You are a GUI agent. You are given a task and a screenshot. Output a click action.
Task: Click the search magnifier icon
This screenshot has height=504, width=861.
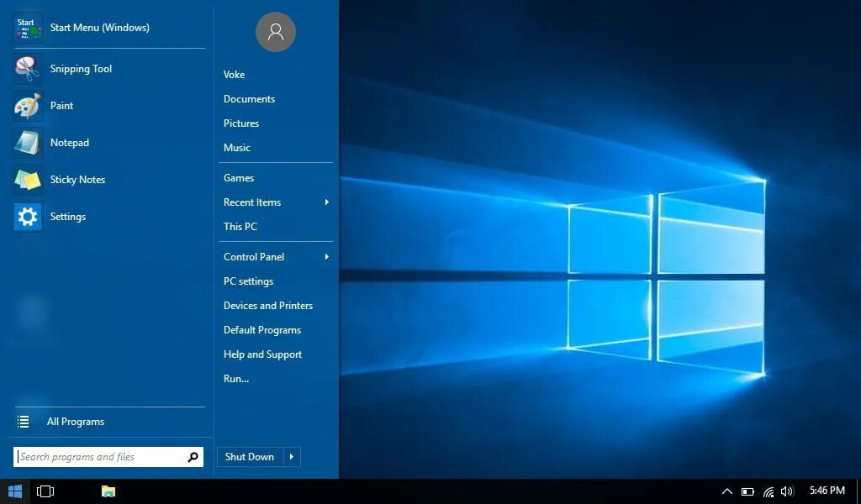193,457
